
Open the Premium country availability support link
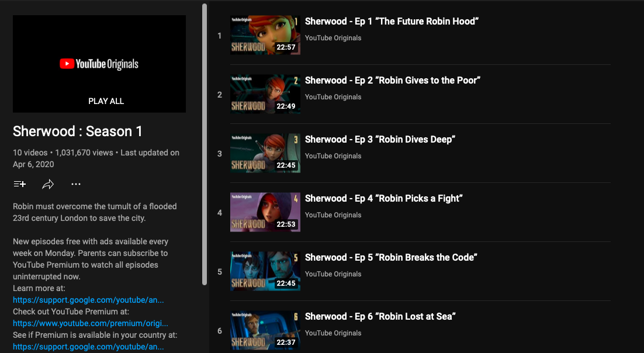pyautogui.click(x=88, y=347)
